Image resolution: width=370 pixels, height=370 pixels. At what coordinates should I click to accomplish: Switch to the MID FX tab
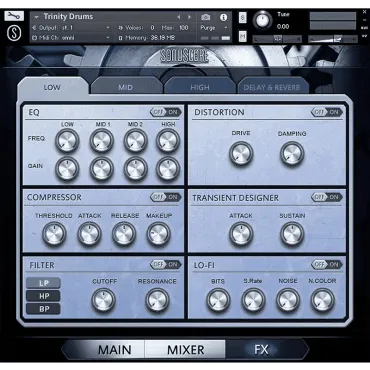(126, 87)
